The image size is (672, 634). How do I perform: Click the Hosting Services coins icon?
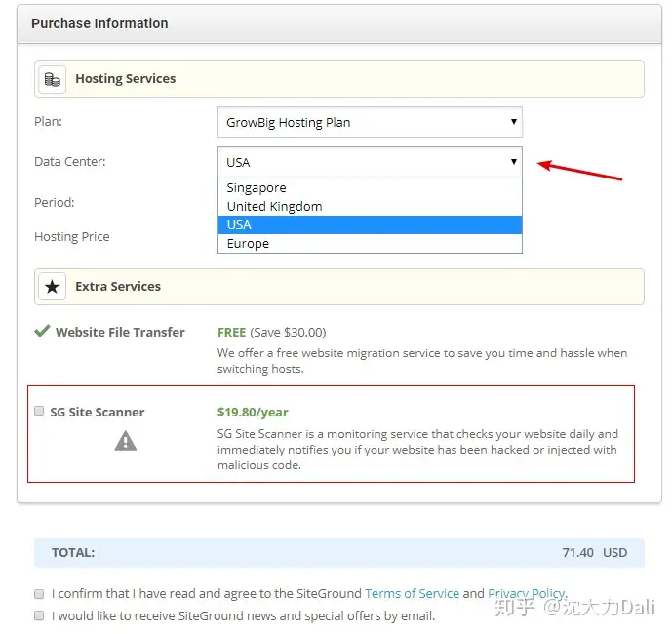(x=53, y=79)
